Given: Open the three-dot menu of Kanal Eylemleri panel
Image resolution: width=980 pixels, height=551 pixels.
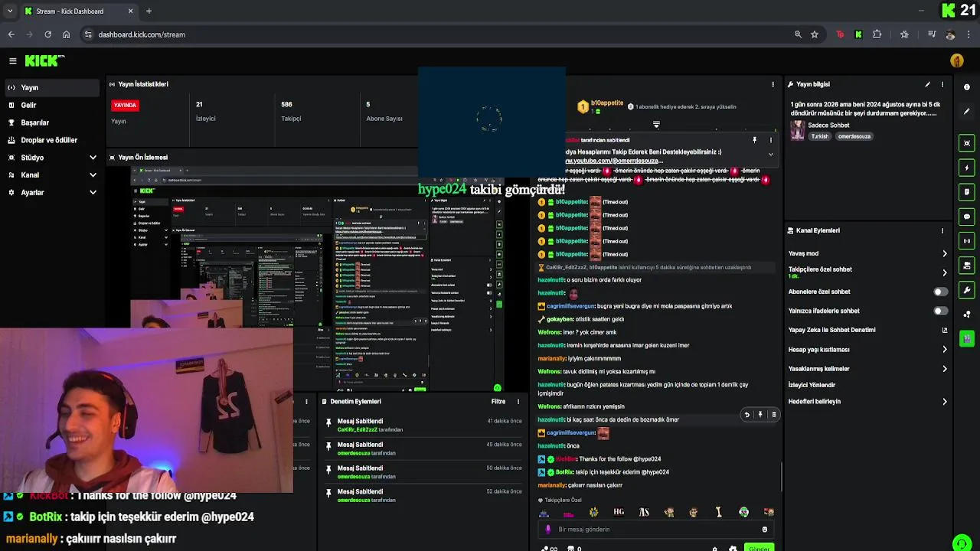Looking at the screenshot, I should (x=942, y=230).
